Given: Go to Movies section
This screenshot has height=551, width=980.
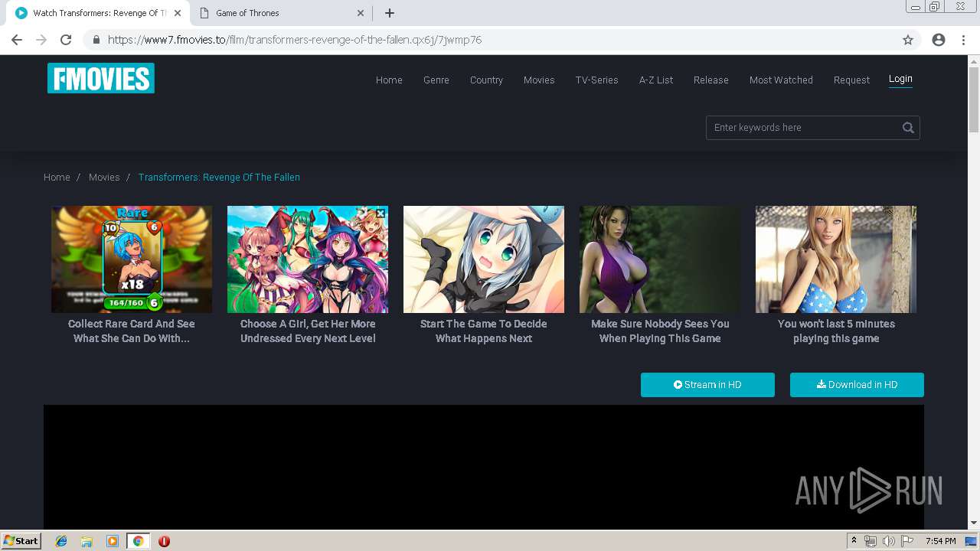Looking at the screenshot, I should [x=539, y=80].
